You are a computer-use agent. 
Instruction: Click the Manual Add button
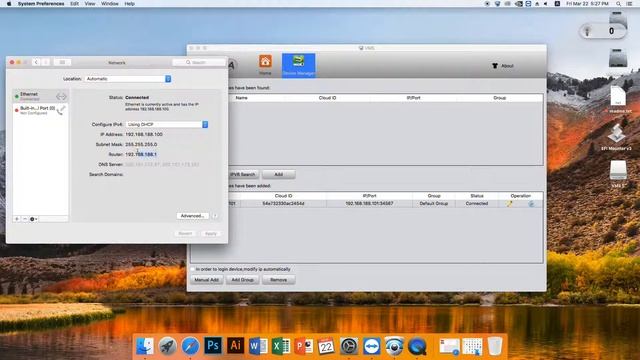click(207, 280)
